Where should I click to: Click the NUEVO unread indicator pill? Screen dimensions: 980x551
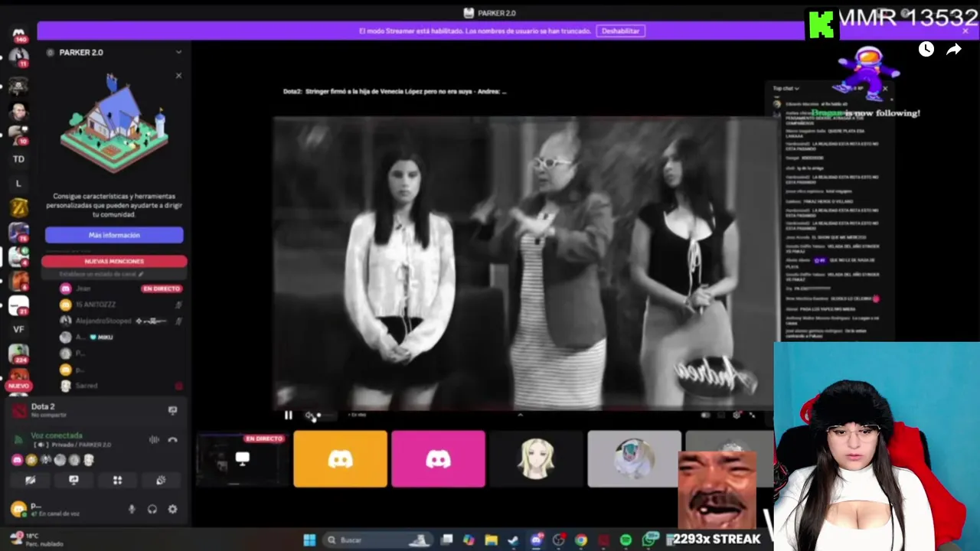coord(18,386)
